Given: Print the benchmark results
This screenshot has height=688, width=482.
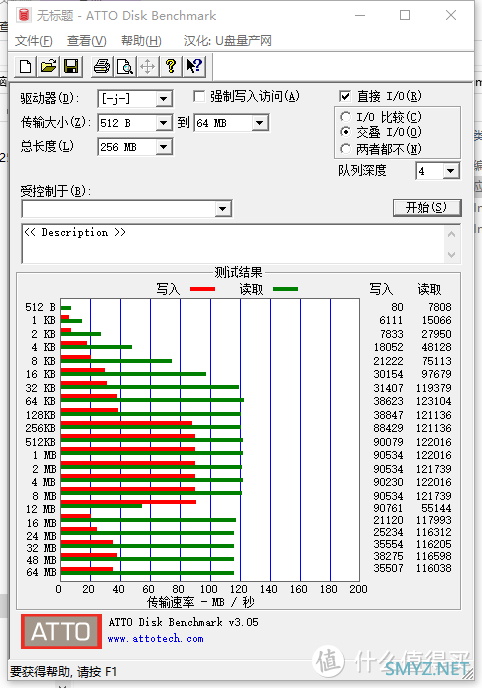Looking at the screenshot, I should point(102,67).
